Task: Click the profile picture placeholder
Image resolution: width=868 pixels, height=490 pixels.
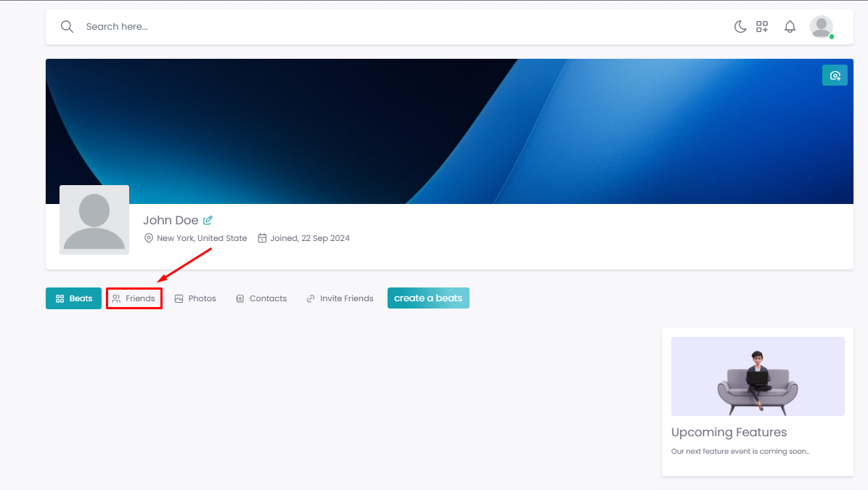Action: 94,219
